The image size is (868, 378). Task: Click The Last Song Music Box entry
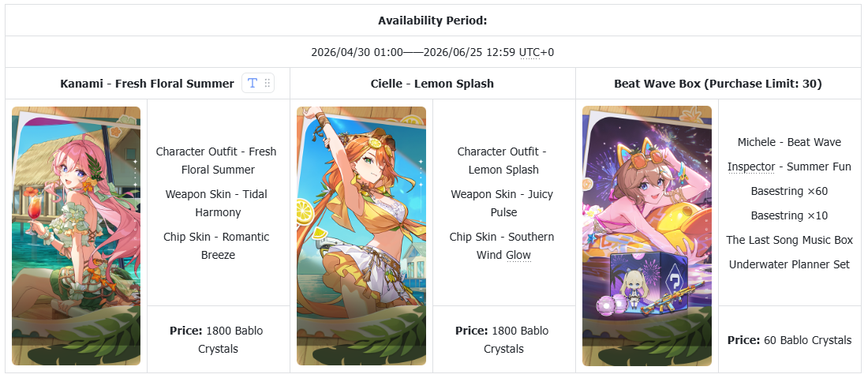789,240
